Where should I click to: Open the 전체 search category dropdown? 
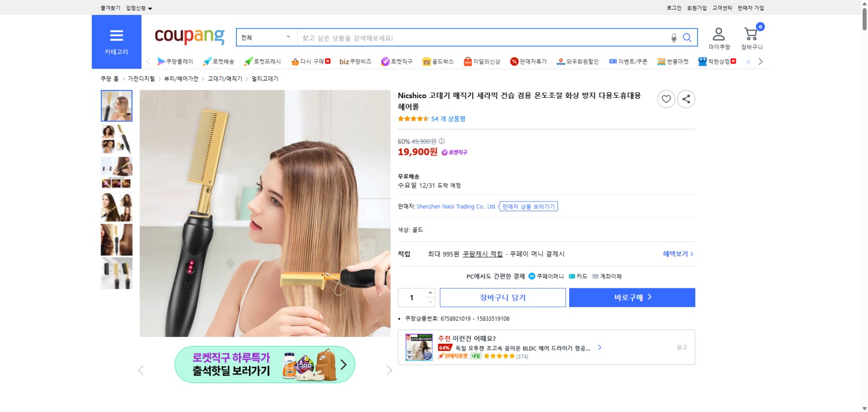pos(266,37)
